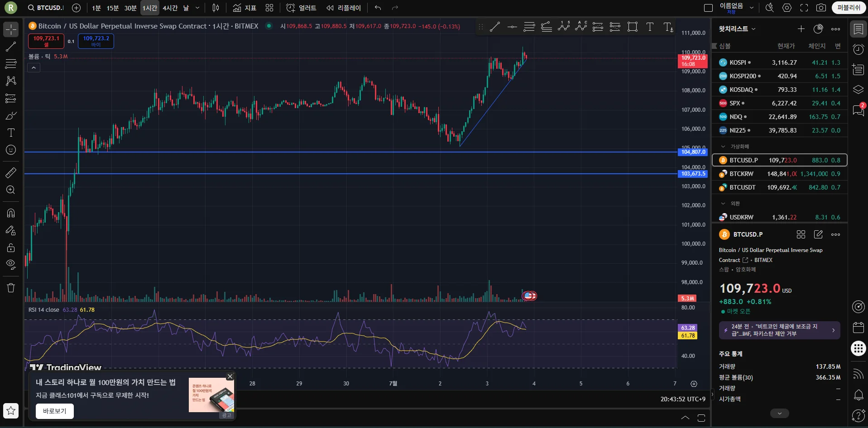Screen dimensions: 868x428
Task: Select the ruler measure tool
Action: [11, 172]
